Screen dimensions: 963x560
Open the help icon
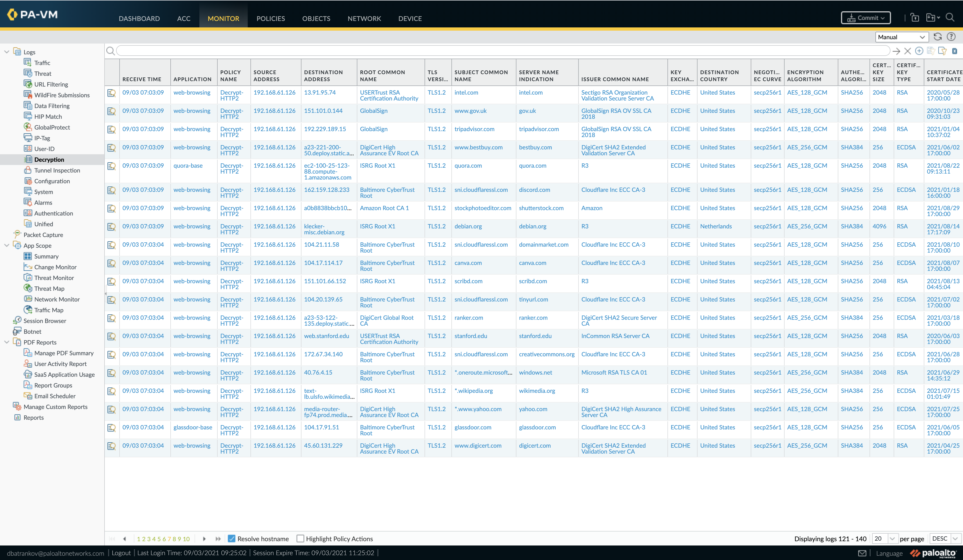pos(951,37)
